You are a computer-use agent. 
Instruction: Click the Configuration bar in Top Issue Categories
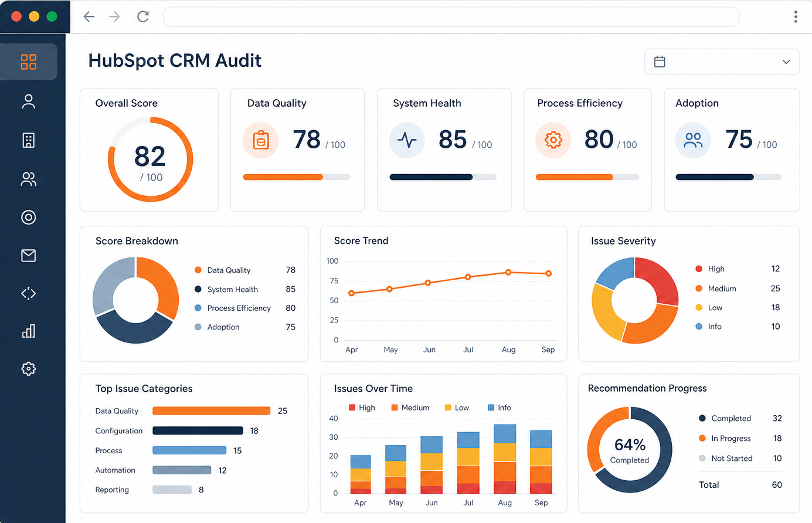pyautogui.click(x=198, y=431)
